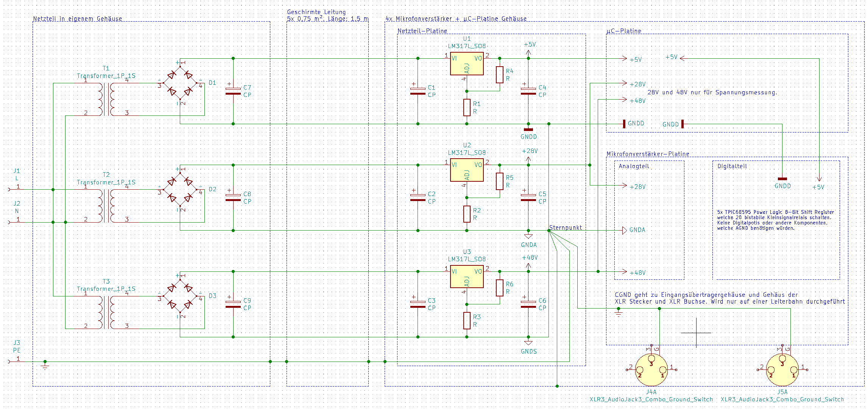Click the D3 bridge rectifier
868x410 pixels.
click(180, 296)
